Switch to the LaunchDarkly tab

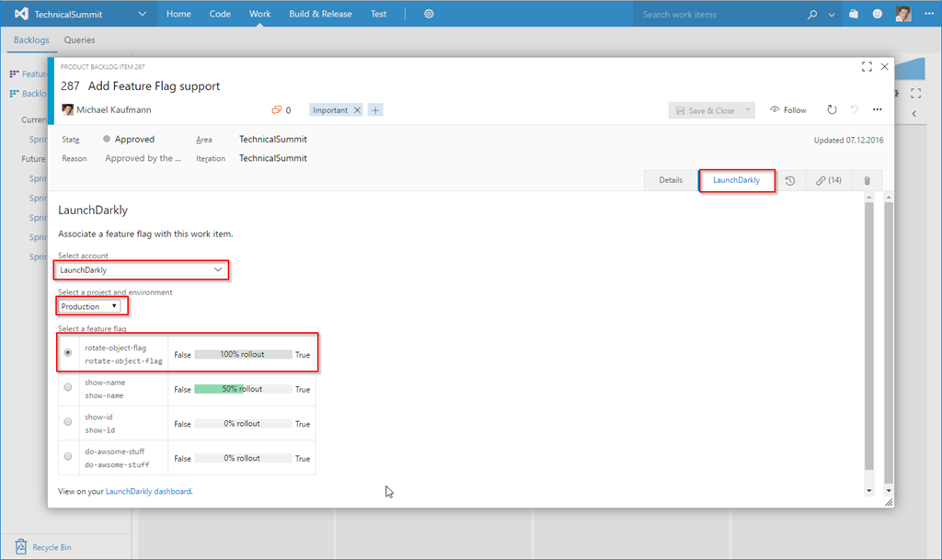point(736,180)
